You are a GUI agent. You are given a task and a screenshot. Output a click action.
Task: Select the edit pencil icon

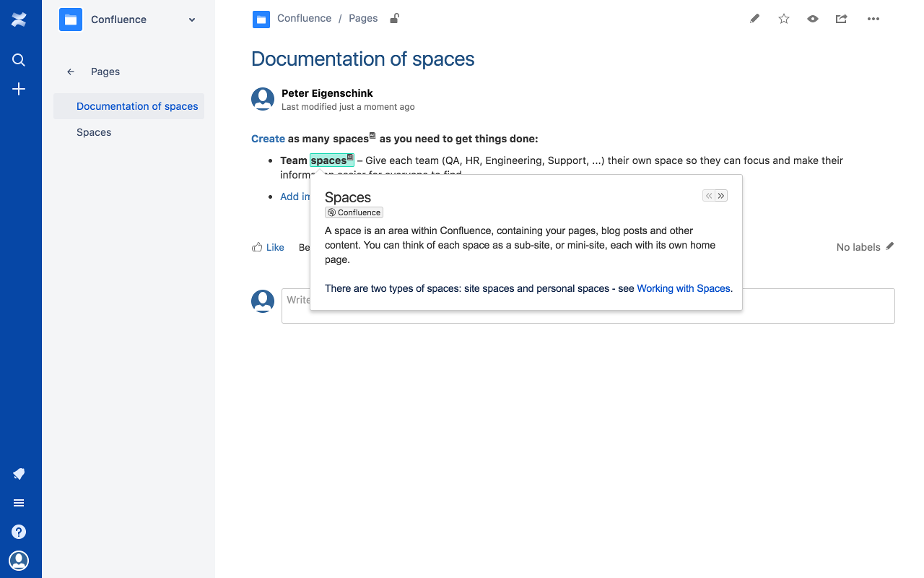[754, 19]
